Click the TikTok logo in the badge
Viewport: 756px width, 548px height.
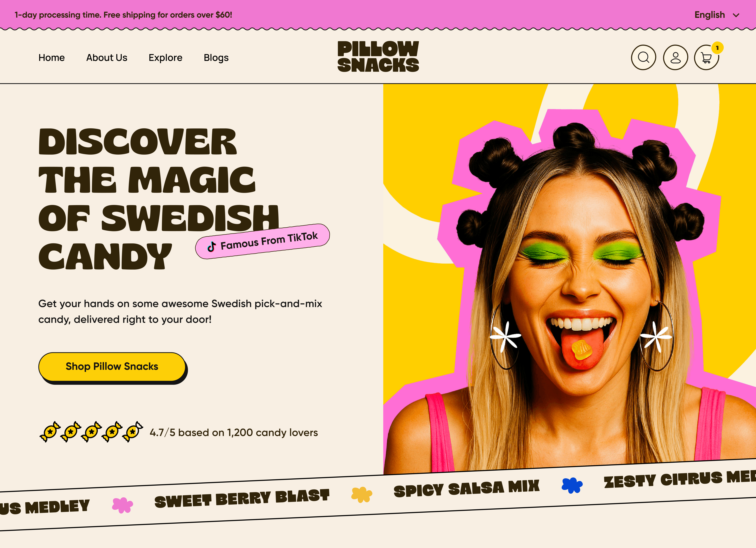[211, 247]
